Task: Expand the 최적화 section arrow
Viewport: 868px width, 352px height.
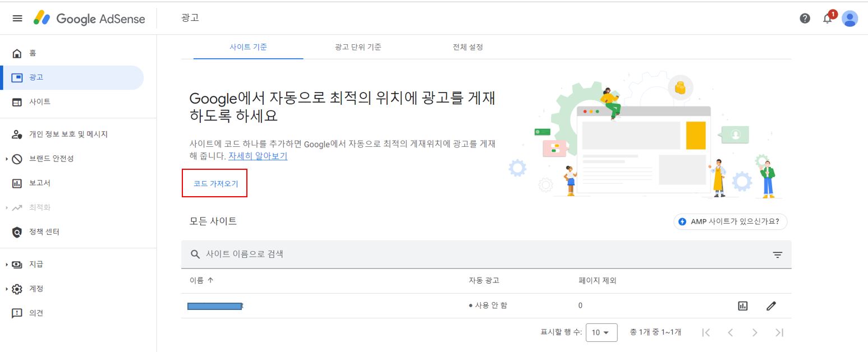Action: 7,207
